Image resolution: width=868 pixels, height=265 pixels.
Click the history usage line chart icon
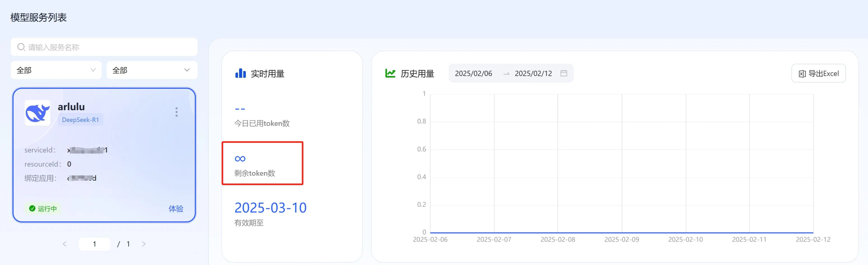pyautogui.click(x=390, y=73)
